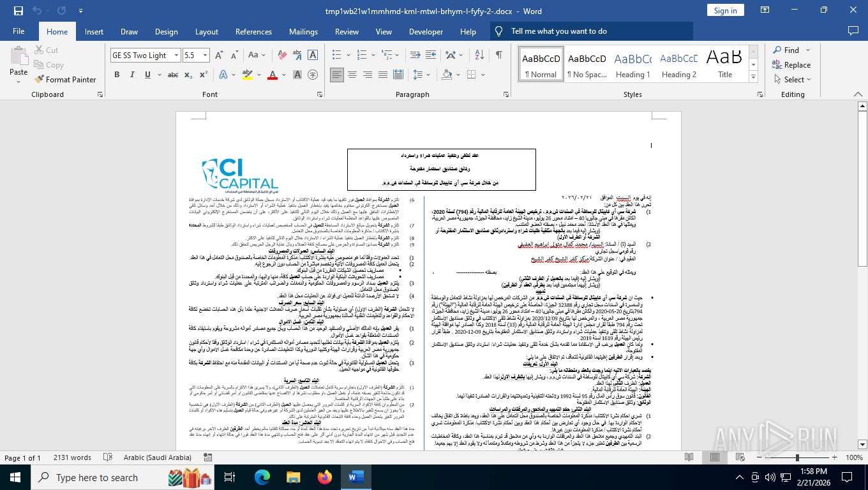The image size is (868, 490).
Task: Switch to Read Mode view
Action: tap(689, 457)
